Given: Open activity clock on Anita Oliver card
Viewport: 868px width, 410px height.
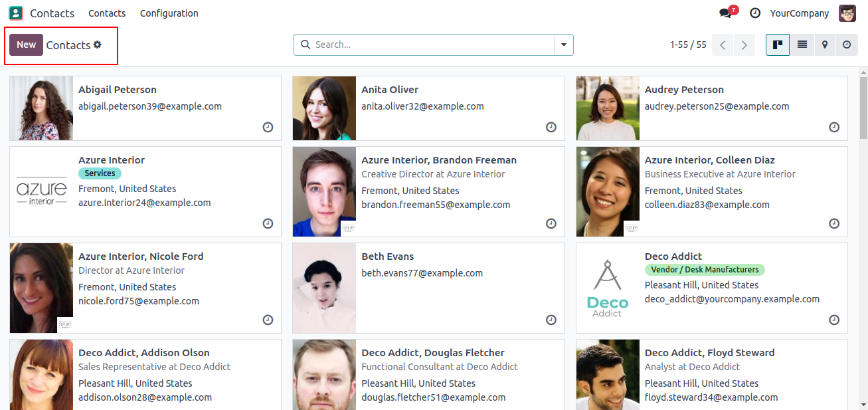Looking at the screenshot, I should 551,127.
